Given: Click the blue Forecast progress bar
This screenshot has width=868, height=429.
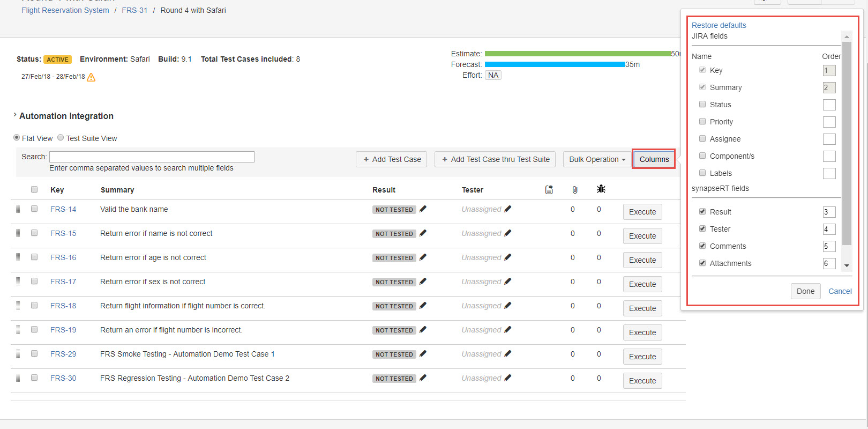Looking at the screenshot, I should [x=555, y=64].
